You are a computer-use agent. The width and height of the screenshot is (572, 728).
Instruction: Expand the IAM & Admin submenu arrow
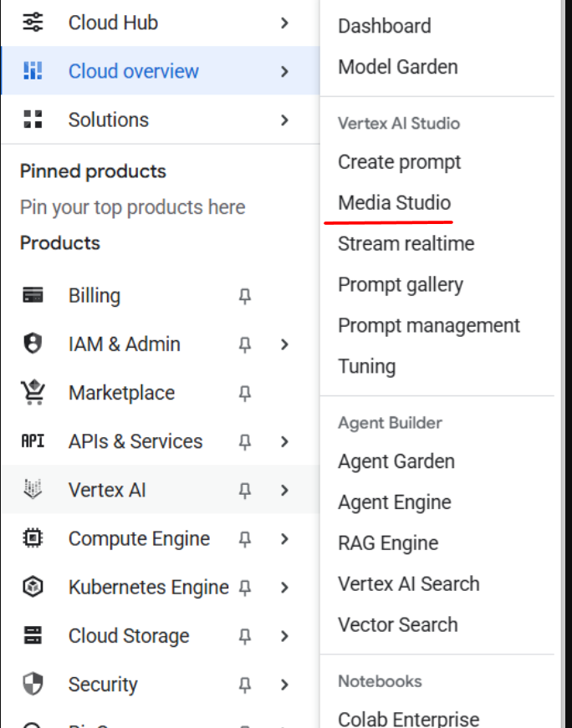click(285, 344)
